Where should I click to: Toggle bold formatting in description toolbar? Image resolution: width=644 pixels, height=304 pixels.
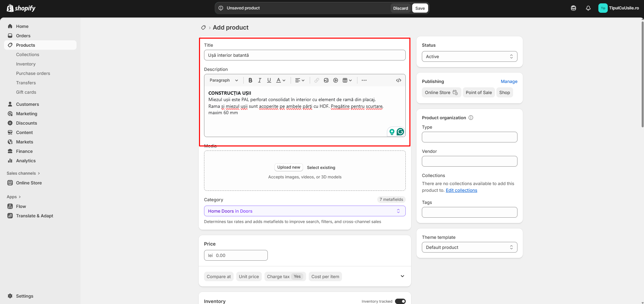click(250, 80)
